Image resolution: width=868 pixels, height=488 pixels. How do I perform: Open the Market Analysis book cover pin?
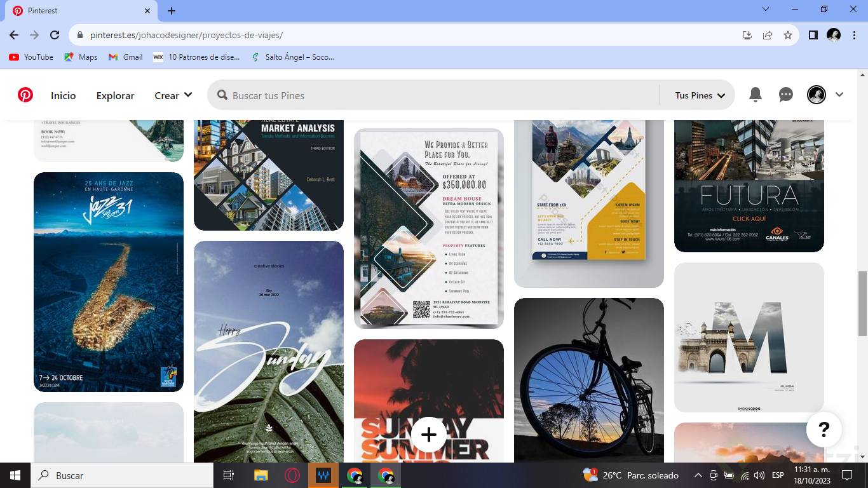269,175
